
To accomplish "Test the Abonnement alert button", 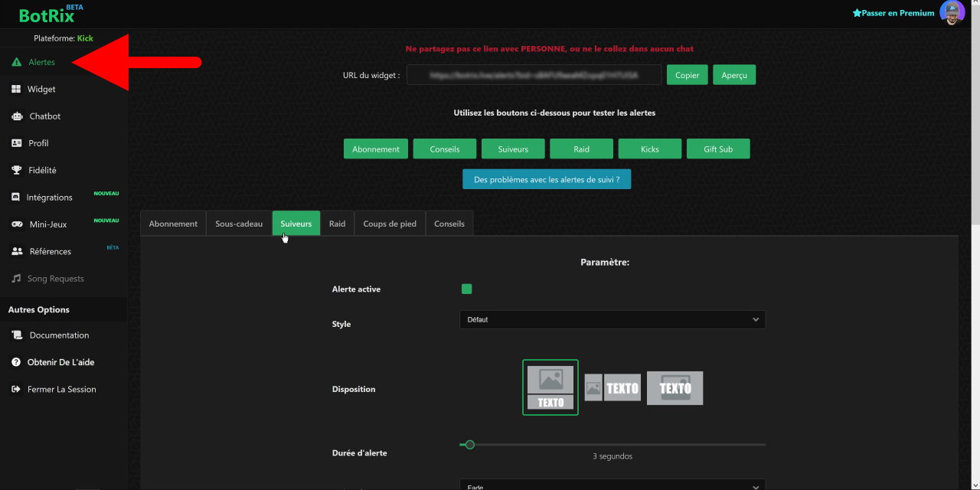I will click(x=376, y=149).
